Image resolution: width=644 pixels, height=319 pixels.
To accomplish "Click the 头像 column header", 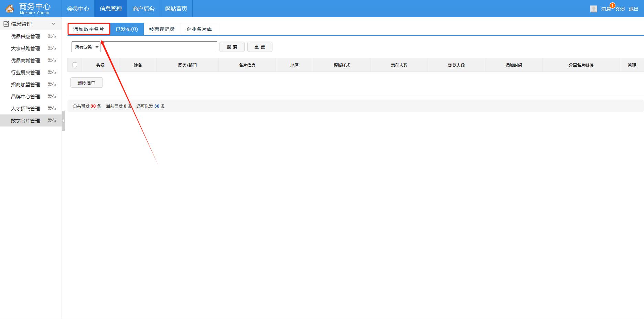I will click(100, 65).
